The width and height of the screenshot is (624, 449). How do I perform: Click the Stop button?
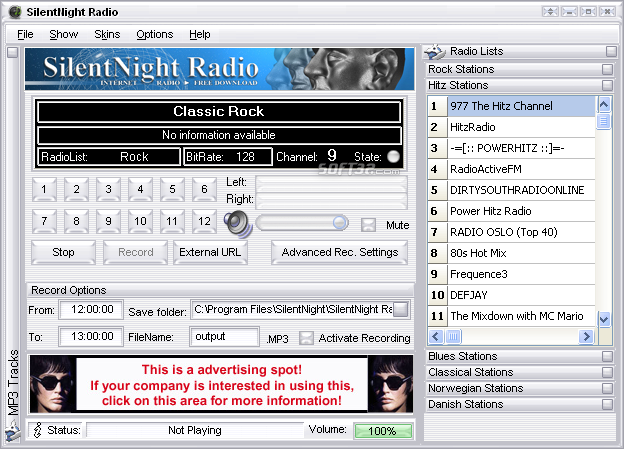tap(63, 252)
